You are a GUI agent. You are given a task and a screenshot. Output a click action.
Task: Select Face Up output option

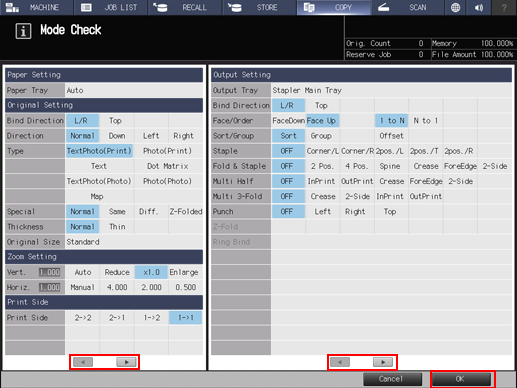[x=322, y=121]
